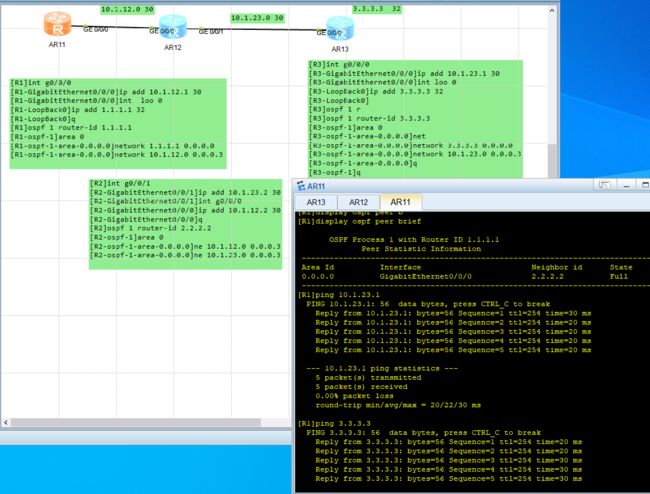Viewport: 650px width, 494px height.
Task: Click '[R3-LoopBack0]ip add 3.3.3.3 32' line
Action: [376, 92]
